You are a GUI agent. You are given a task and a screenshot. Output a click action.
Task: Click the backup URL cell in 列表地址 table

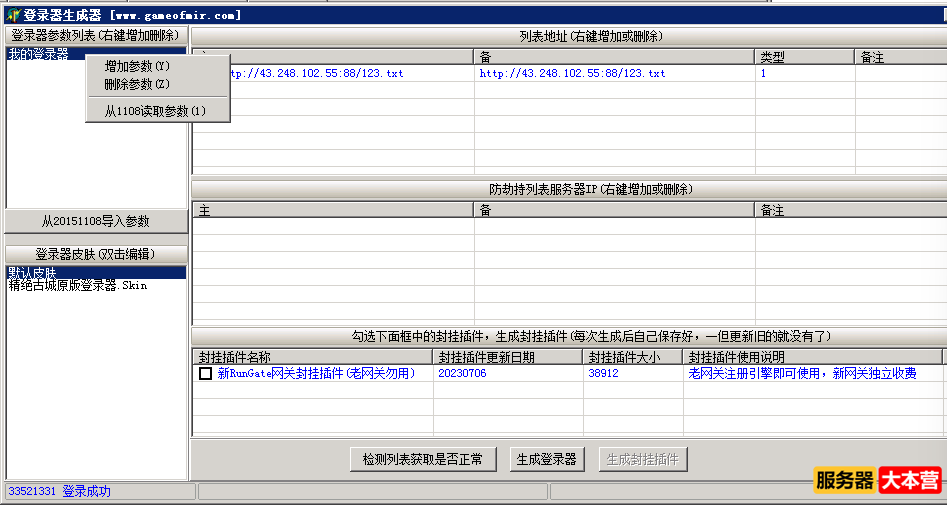tap(572, 74)
